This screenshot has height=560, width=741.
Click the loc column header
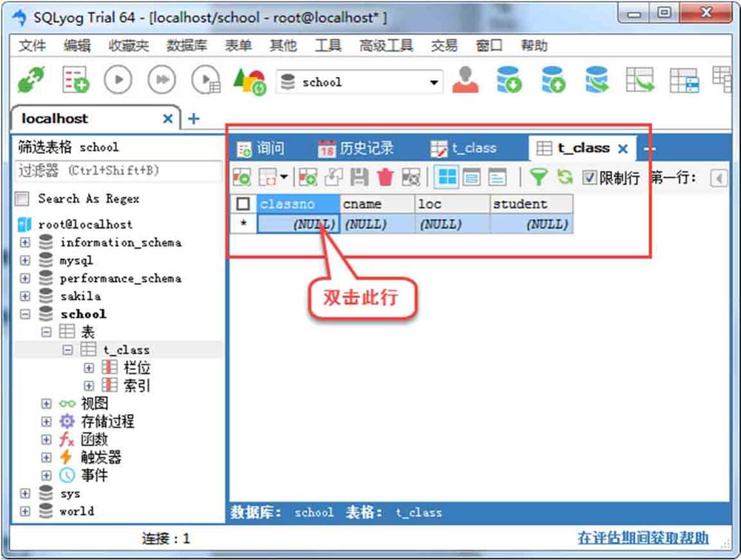click(452, 204)
